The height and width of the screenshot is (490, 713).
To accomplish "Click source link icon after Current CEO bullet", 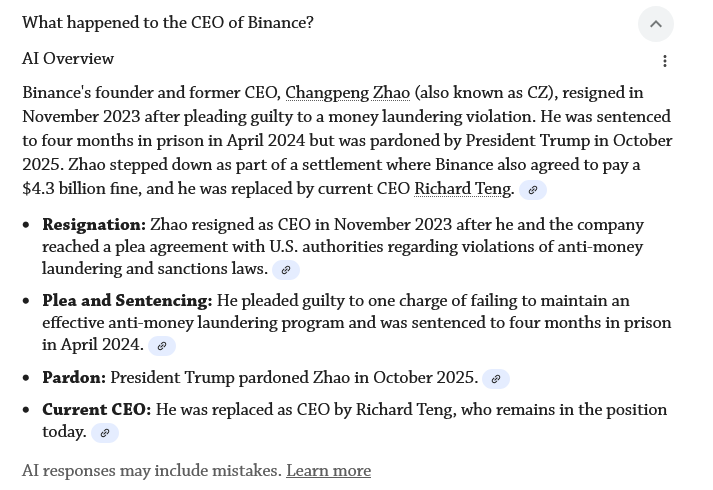I will coord(105,433).
